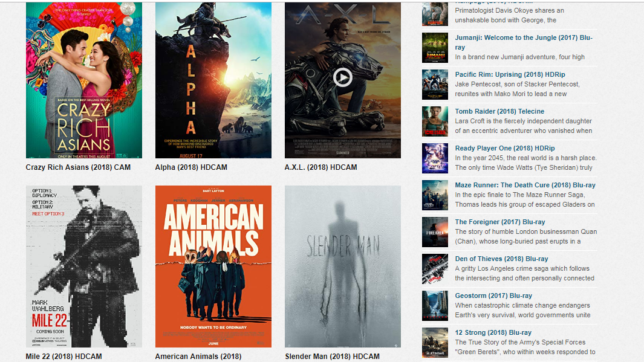Click the Pacific Rim: Uprising sidebar thumbnail
Image resolution: width=644 pixels, height=362 pixels.
pos(435,85)
